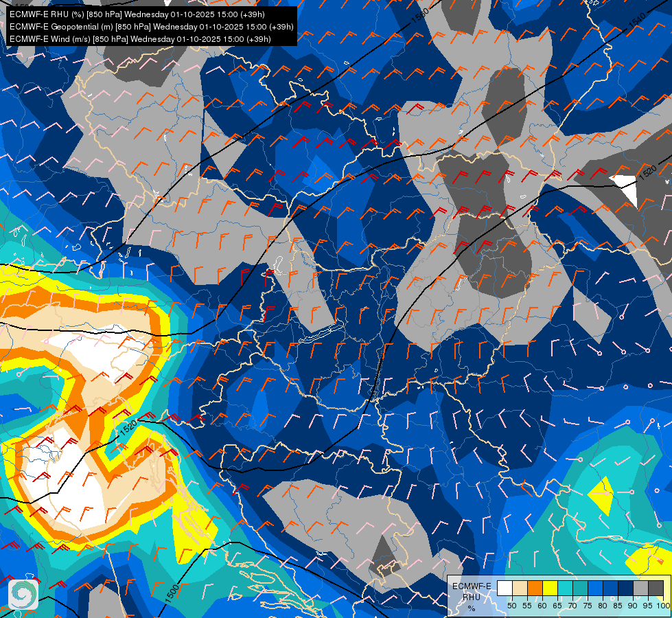Viewport: 672px width, 618px height.
Task: Click the legend title 'ECMWF-E'
Action: pyautogui.click(x=472, y=586)
